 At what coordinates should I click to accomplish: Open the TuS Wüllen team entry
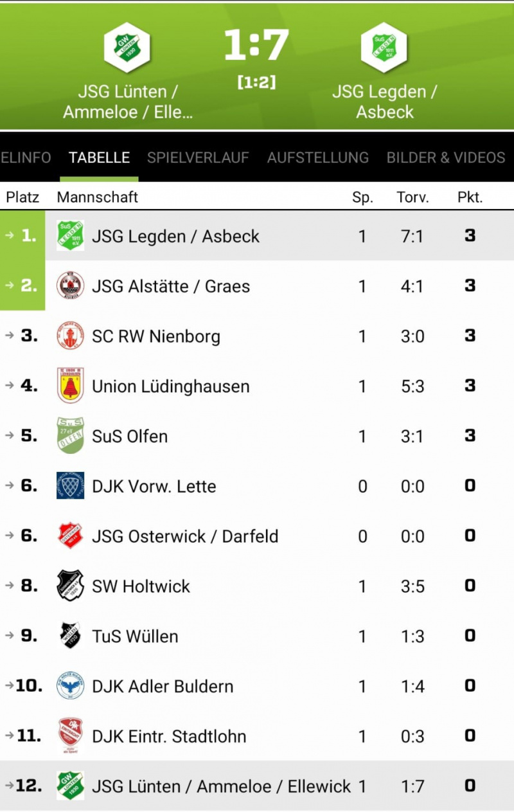257,636
